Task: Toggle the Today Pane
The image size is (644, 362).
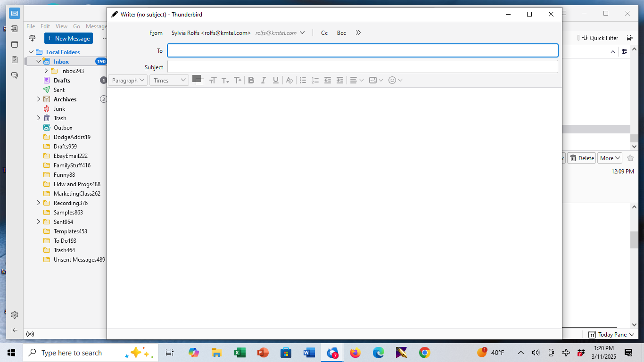Action: (x=611, y=335)
